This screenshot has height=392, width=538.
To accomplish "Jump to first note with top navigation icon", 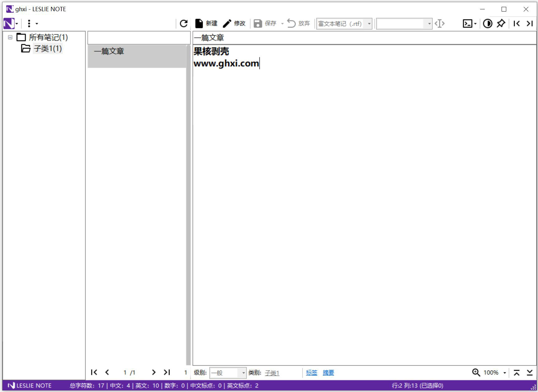I will coord(517,23).
